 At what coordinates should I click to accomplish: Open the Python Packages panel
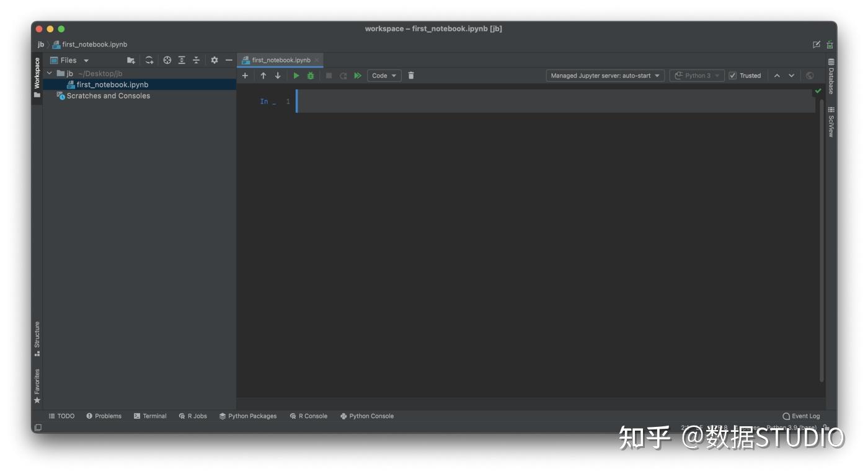tap(248, 416)
